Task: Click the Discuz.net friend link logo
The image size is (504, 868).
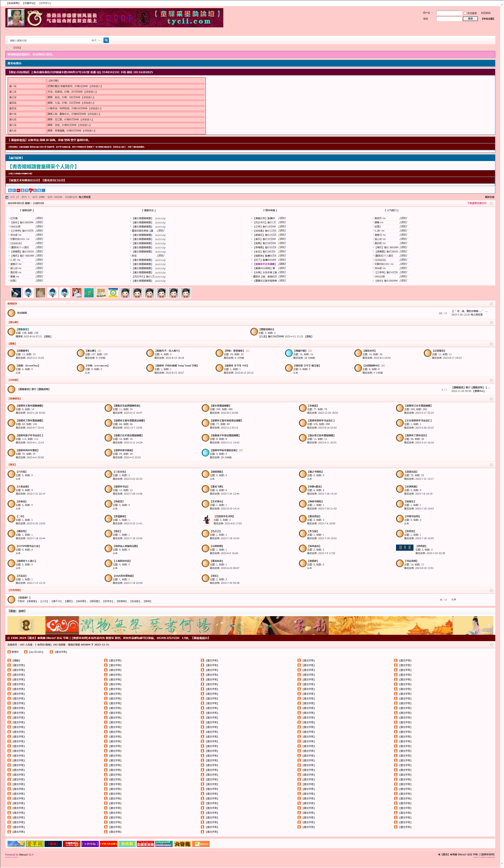Action: pos(16,844)
